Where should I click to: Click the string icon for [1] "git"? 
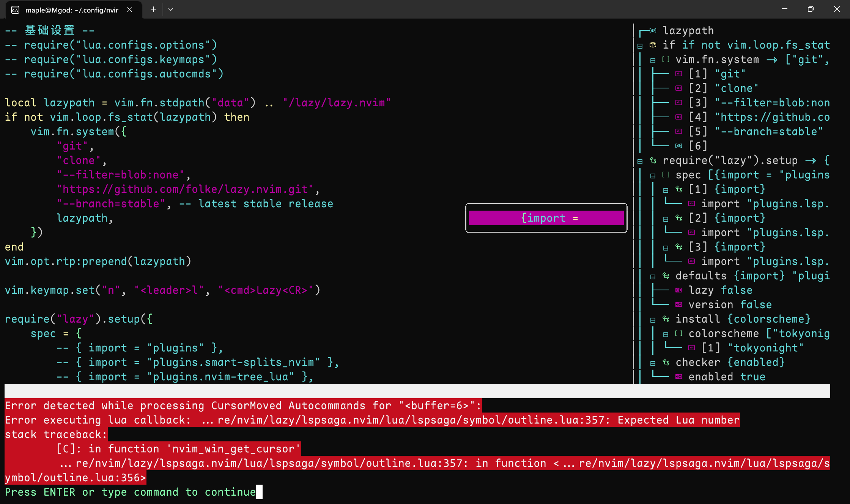click(679, 74)
